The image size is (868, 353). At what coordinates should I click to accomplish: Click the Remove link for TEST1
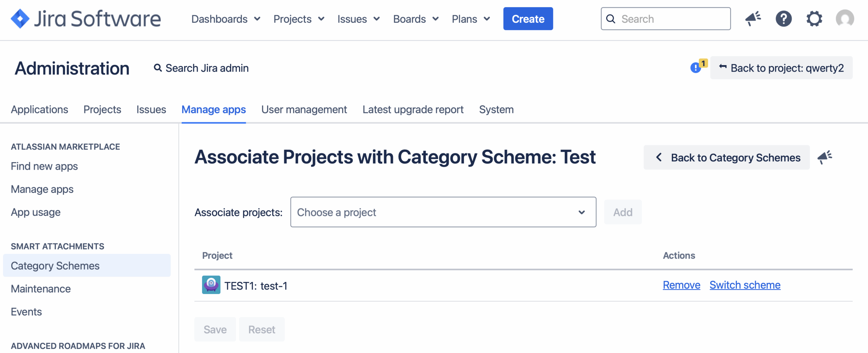point(681,285)
